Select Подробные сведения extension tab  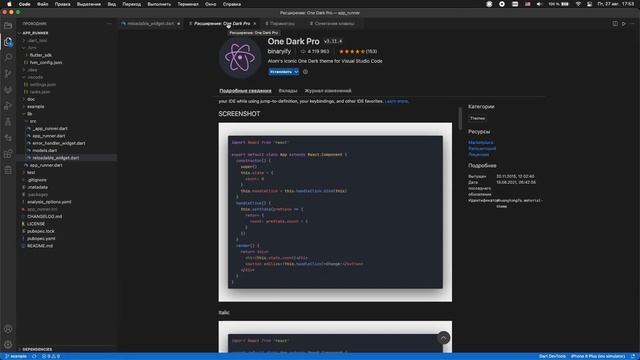tap(245, 91)
